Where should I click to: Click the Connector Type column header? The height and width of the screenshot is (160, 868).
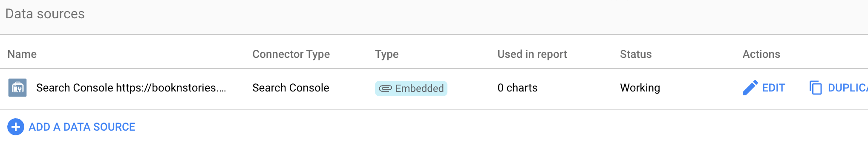(291, 54)
